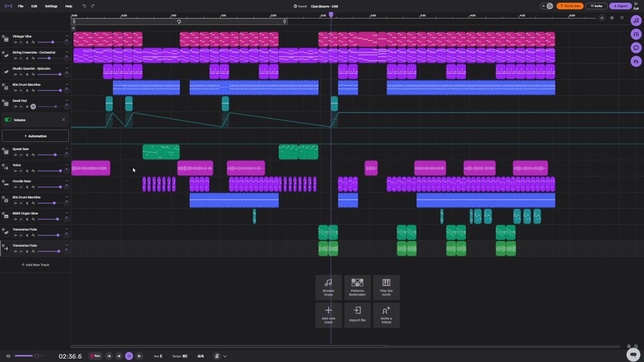Click the Invite a friend card
This screenshot has width=644, height=362.
tap(386, 315)
